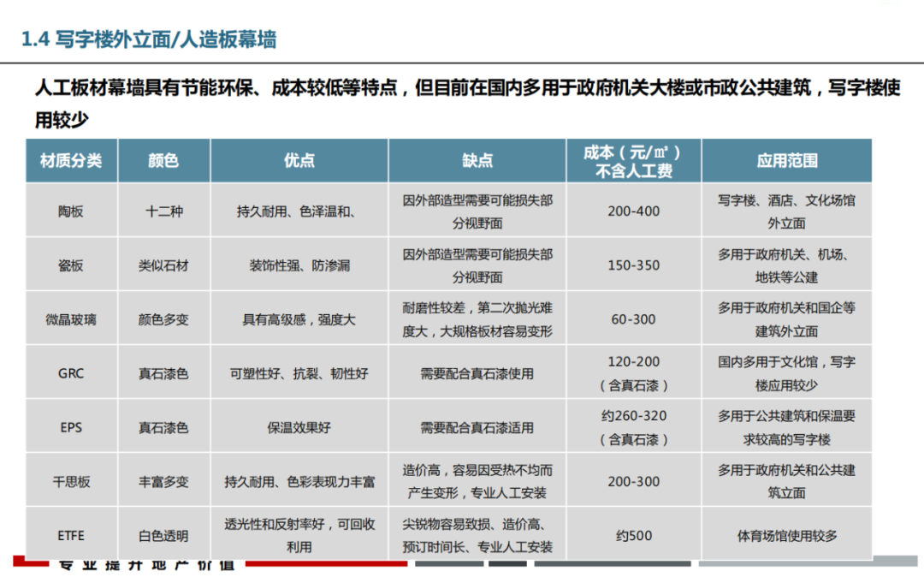The width and height of the screenshot is (924, 577).
Task: Select the '陶板' material cell
Action: pyautogui.click(x=71, y=211)
